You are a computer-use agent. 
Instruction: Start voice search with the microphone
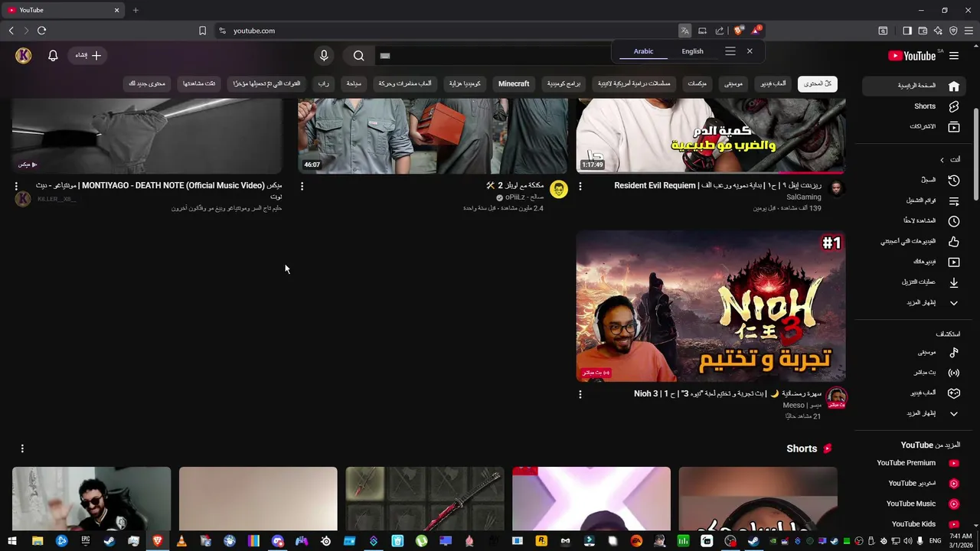click(x=324, y=56)
